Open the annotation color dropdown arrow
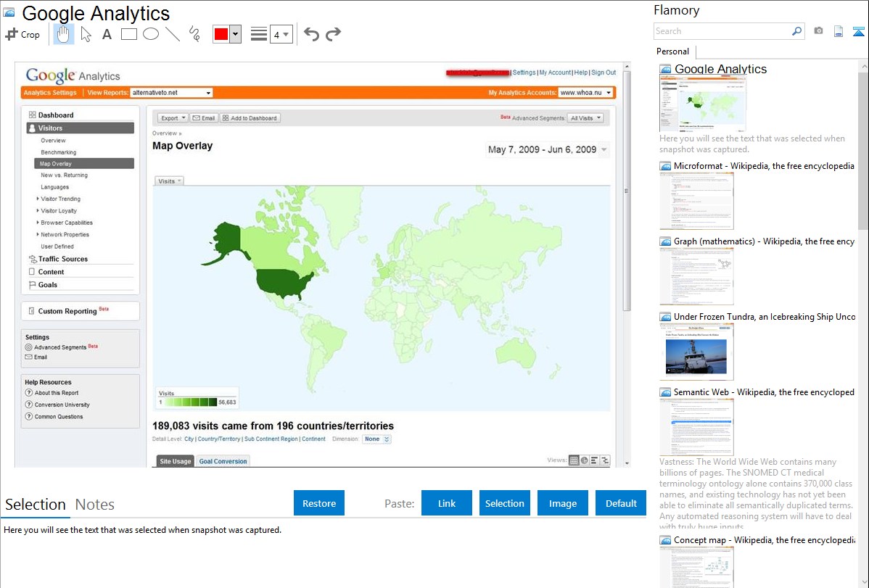Viewport: 869px width, 588px height. [x=236, y=34]
